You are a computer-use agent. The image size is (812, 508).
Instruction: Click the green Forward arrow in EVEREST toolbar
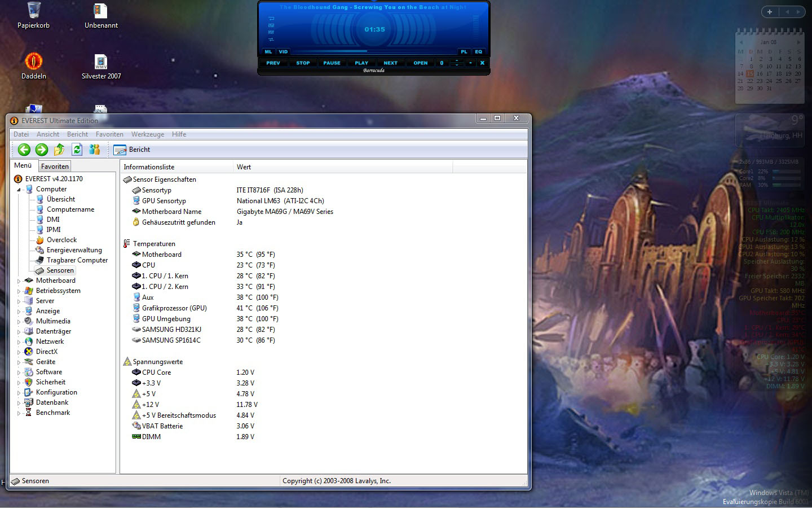click(x=42, y=150)
